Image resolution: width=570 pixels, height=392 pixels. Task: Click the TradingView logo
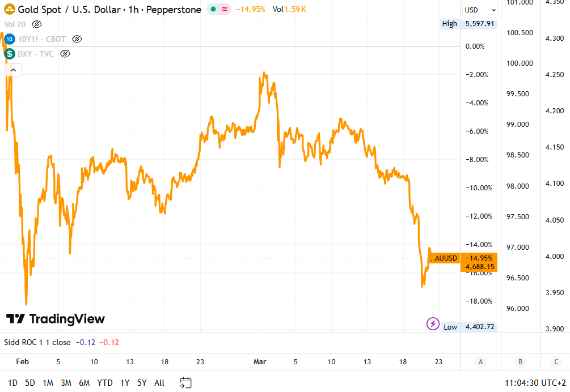click(56, 319)
